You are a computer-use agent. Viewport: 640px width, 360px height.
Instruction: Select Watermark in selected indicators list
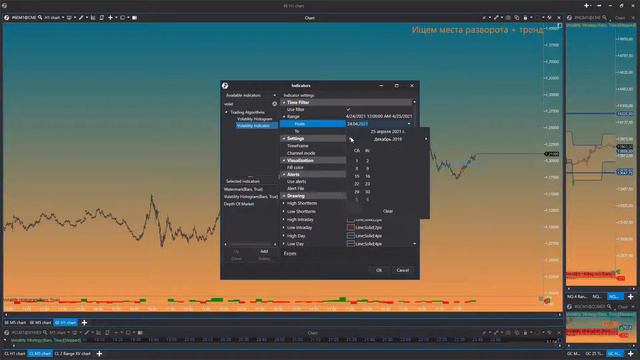(243, 189)
